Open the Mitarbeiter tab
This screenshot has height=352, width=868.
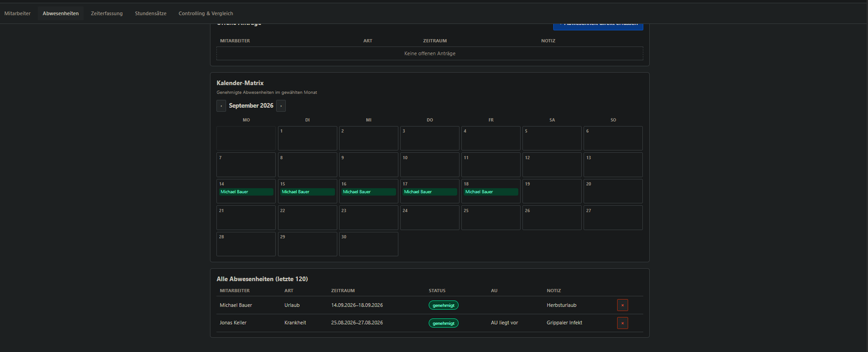coord(17,14)
